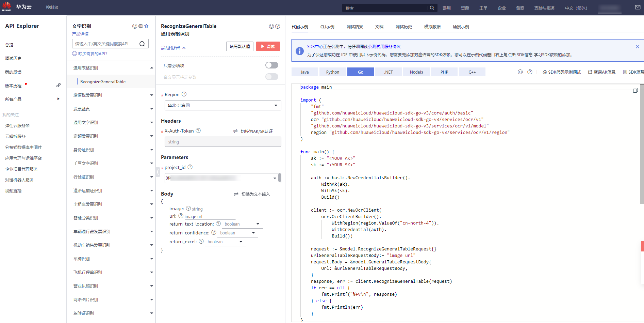Viewport: 644px width, 323px height.
Task: Collapse the middle panel with side handle
Action: click(158, 172)
